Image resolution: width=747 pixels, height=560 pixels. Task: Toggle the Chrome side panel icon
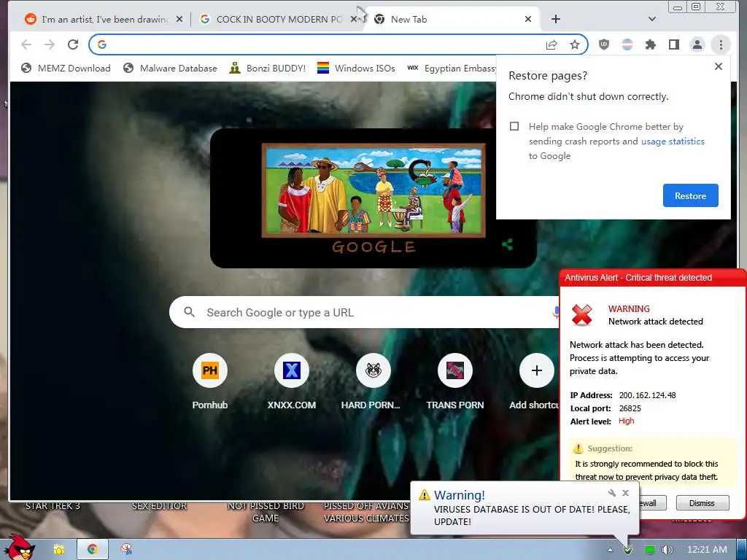click(674, 44)
